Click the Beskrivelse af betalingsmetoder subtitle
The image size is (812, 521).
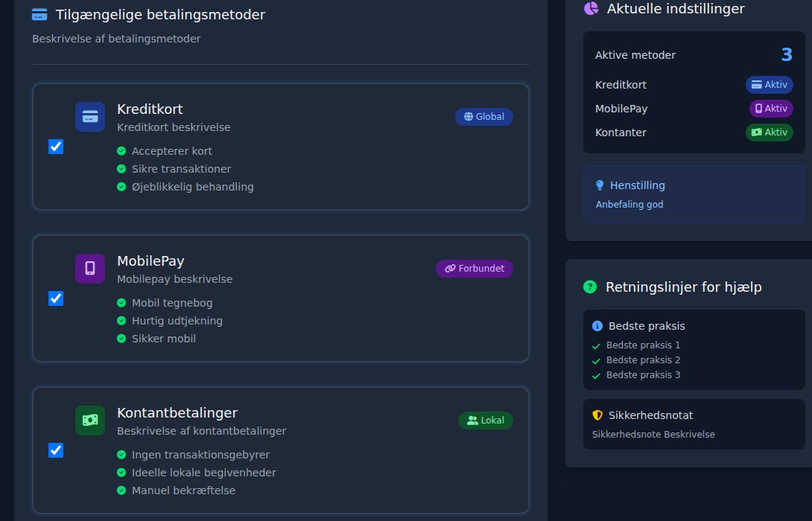coord(116,39)
